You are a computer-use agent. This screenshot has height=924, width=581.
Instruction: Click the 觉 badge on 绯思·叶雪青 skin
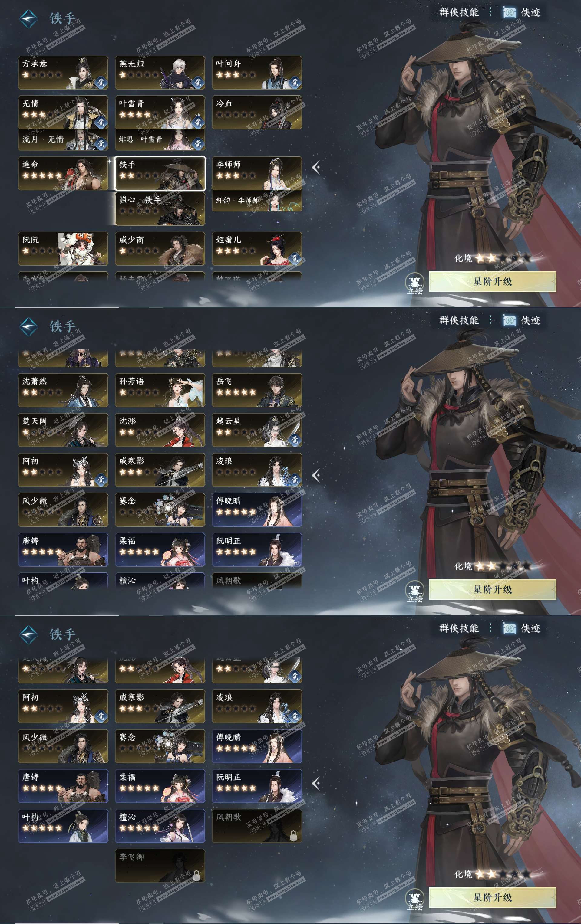pos(197,143)
